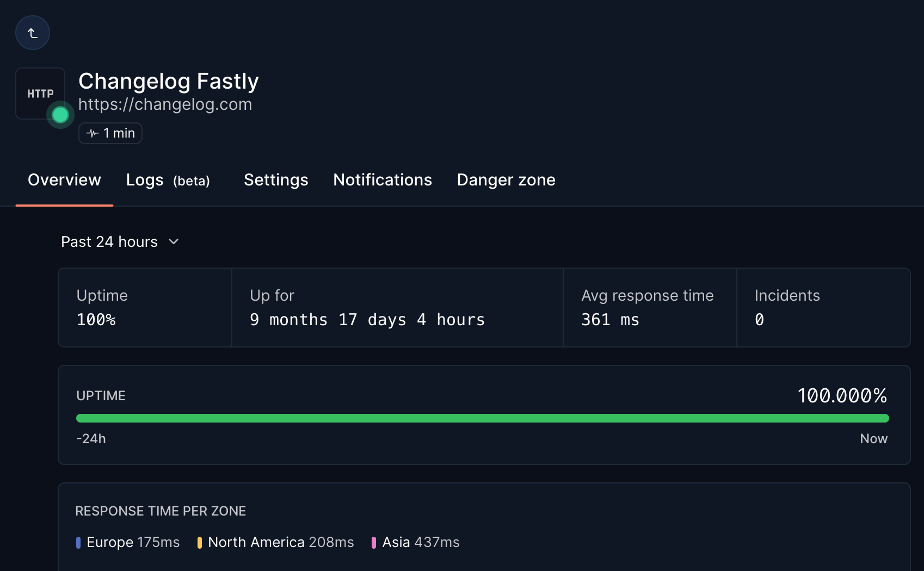Switch to the Logs (beta) tab
This screenshot has width=924, height=571.
(168, 180)
